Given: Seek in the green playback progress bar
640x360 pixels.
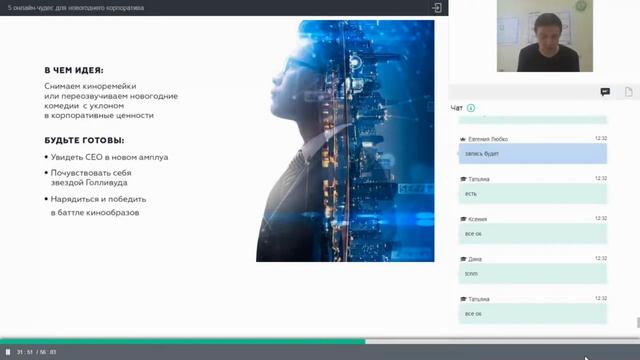Looking at the screenshot, I should pyautogui.click(x=182, y=342).
